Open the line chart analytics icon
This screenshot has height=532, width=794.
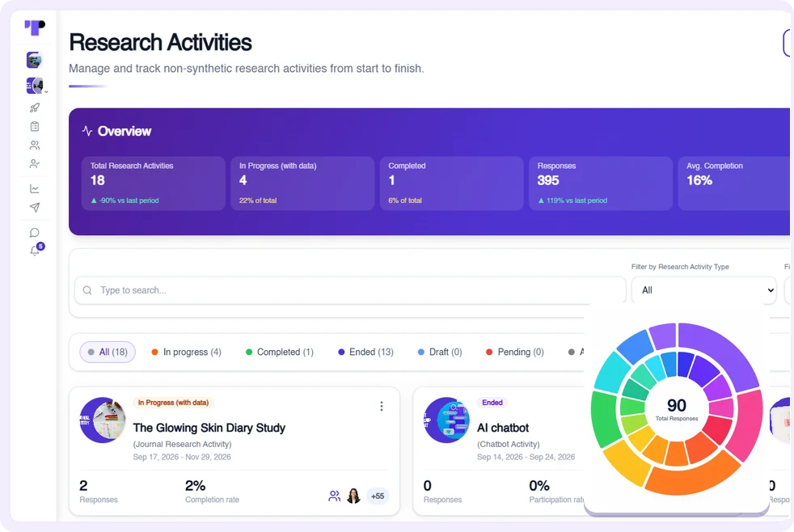[35, 189]
